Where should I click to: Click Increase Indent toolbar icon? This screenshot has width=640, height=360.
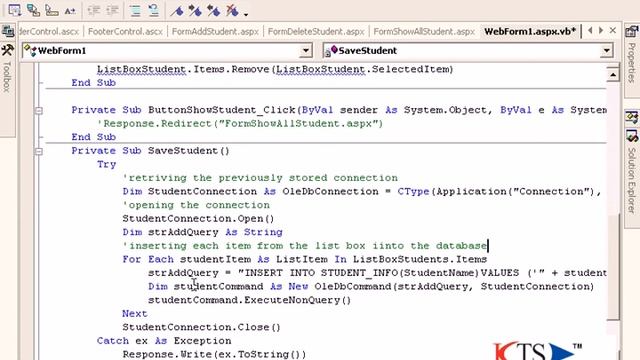tap(113, 10)
